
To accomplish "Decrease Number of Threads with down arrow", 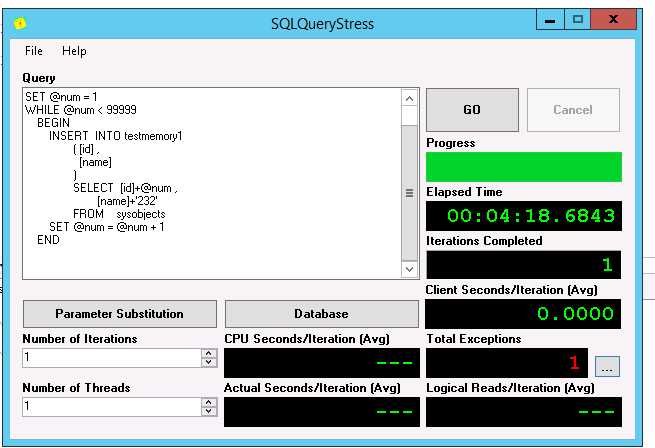I will (x=208, y=411).
